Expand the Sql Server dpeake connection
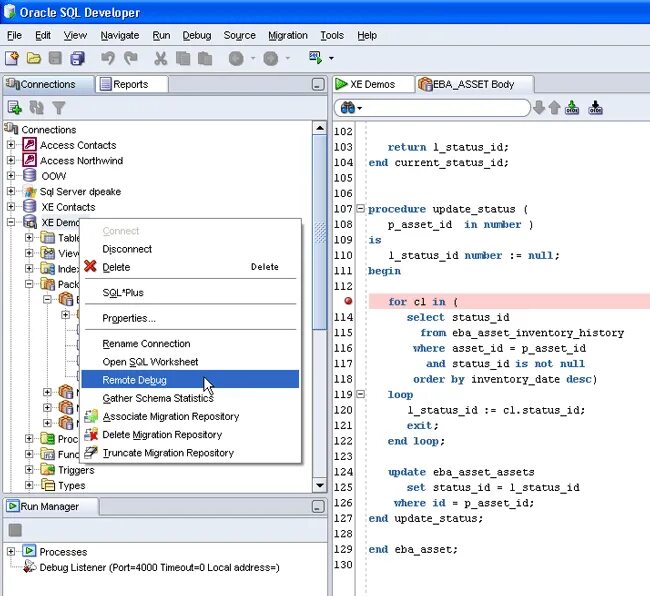The height and width of the screenshot is (596, 650). point(11,191)
